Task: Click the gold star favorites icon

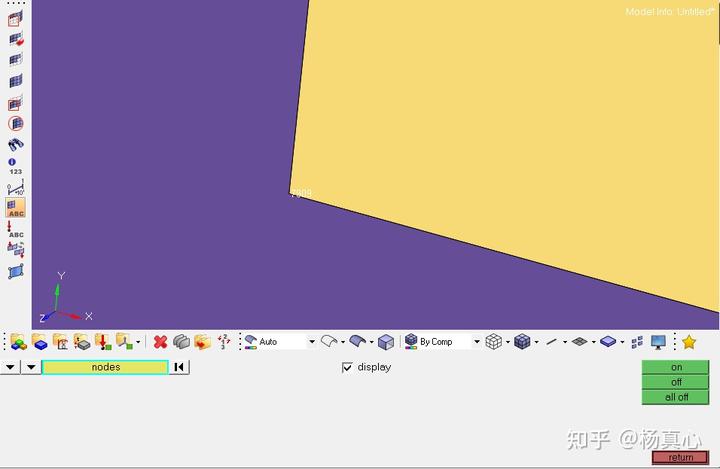Action: click(x=689, y=342)
